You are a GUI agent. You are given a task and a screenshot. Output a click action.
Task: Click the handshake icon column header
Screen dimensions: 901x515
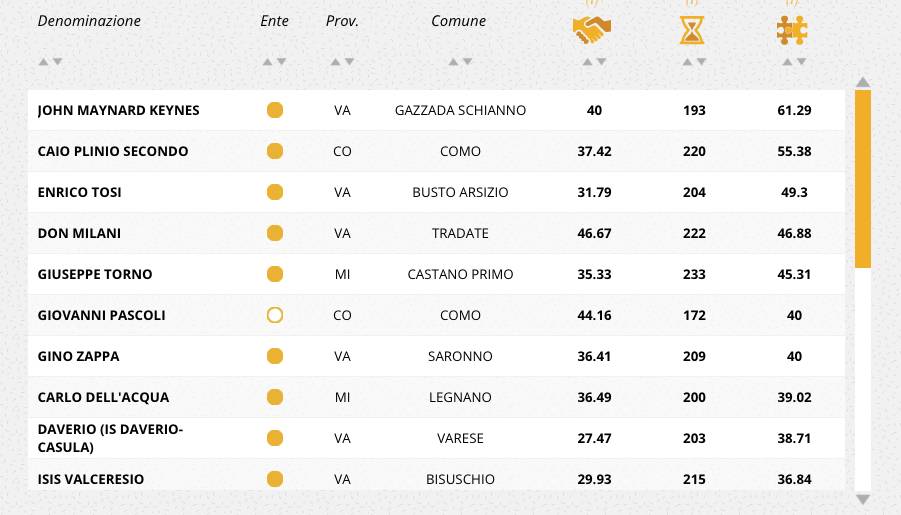pos(592,30)
